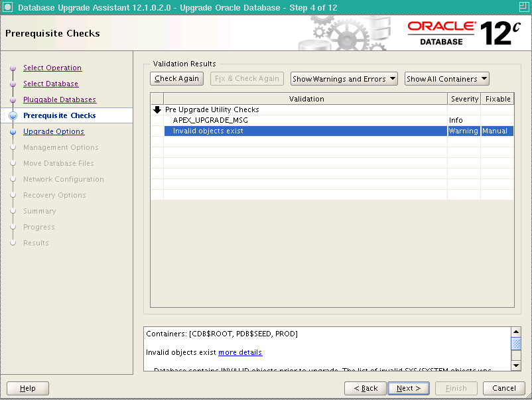This screenshot has height=400, width=532.
Task: Open the Help button
Action: (x=28, y=388)
